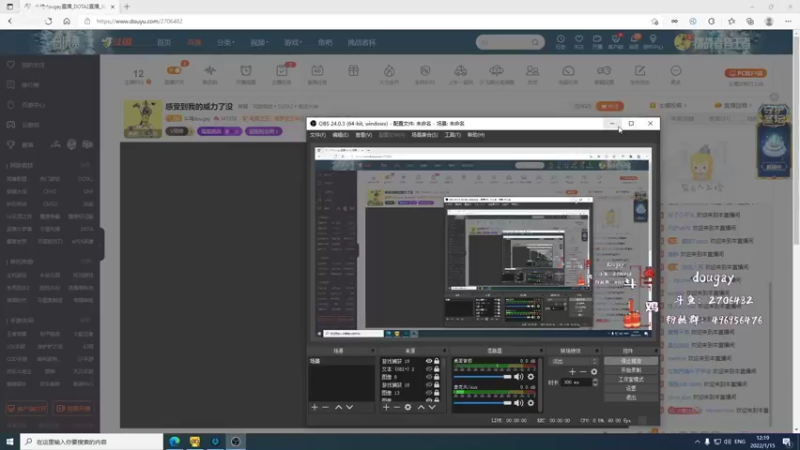The image size is (800, 450).
Task: Show hidden icons in the system tray
Action: tap(697, 441)
